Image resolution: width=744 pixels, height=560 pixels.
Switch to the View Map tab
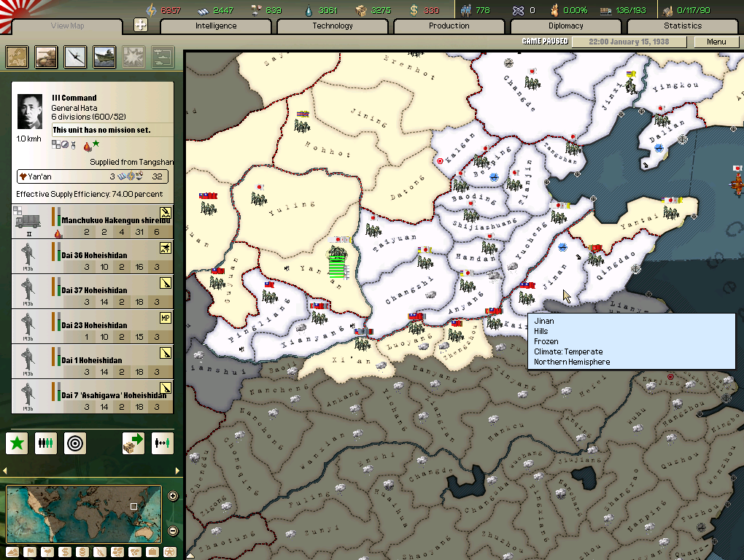click(67, 26)
